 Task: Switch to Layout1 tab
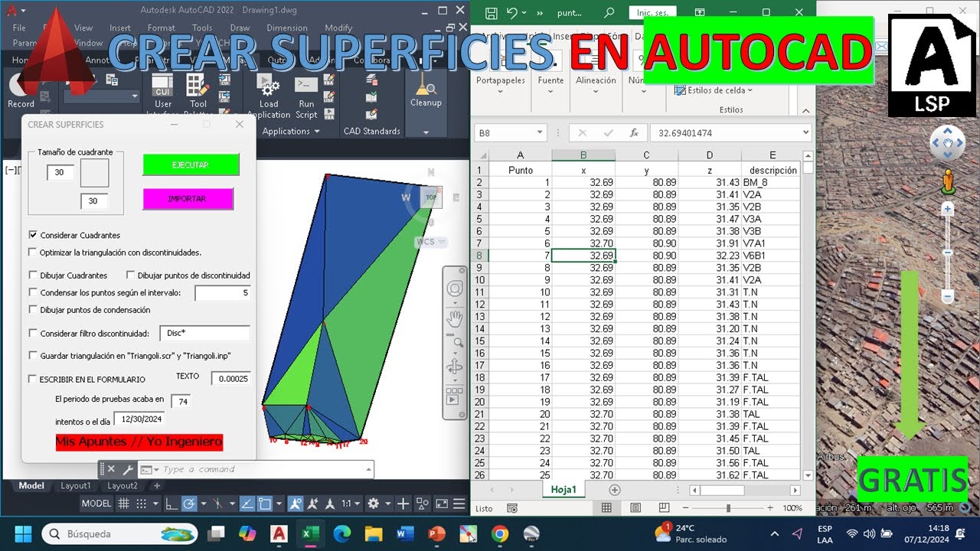click(76, 485)
